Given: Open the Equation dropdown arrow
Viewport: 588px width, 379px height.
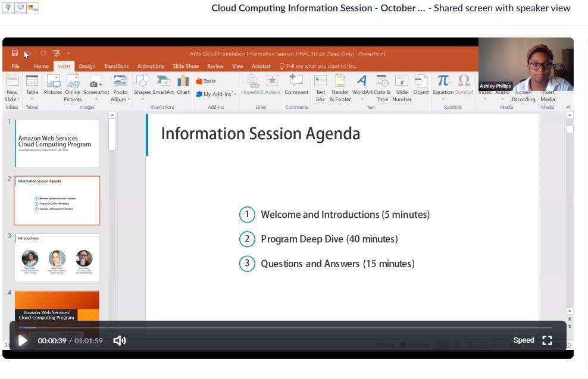Looking at the screenshot, I should 443,99.
